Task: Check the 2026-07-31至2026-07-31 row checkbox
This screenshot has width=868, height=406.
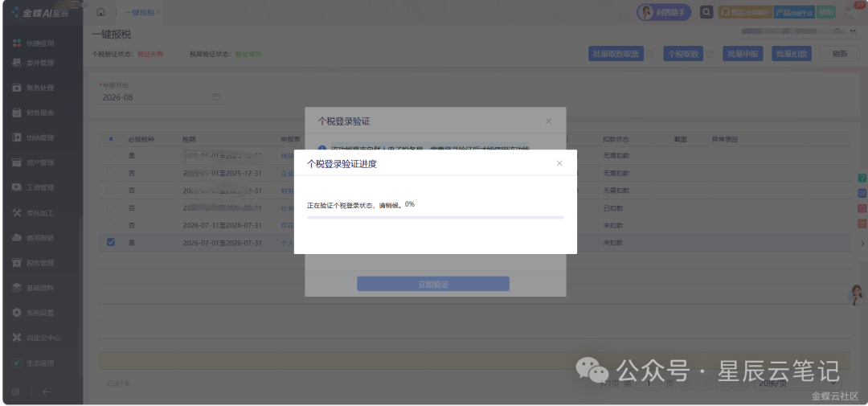Action: point(111,225)
